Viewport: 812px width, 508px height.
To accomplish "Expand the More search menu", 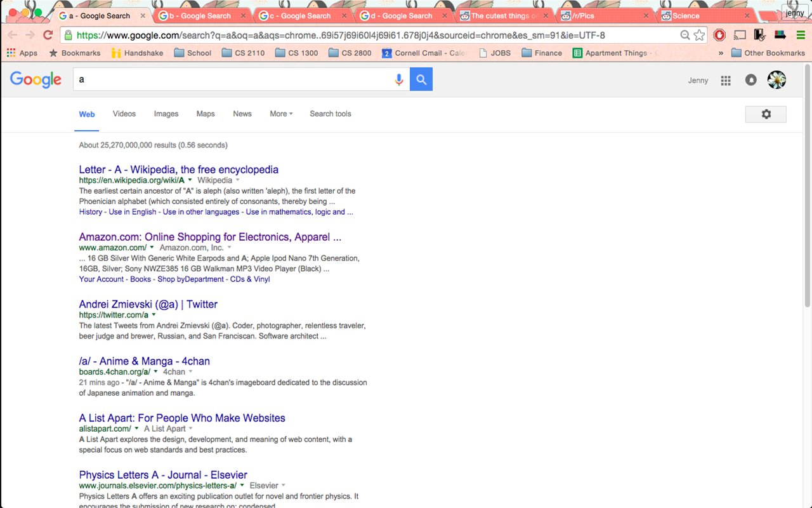I will (x=281, y=114).
